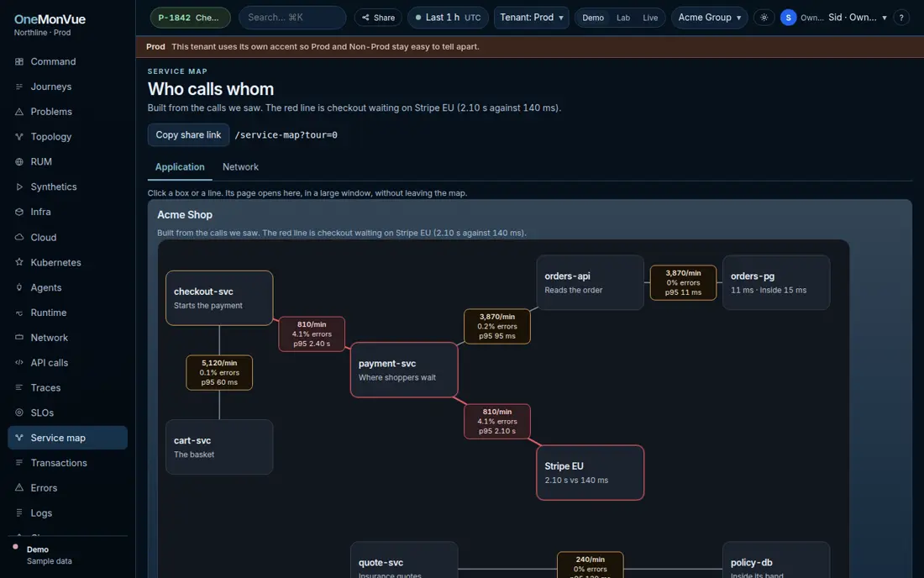The image size is (924, 578).
Task: Click the OneMonVue logo
Action: tap(50, 19)
